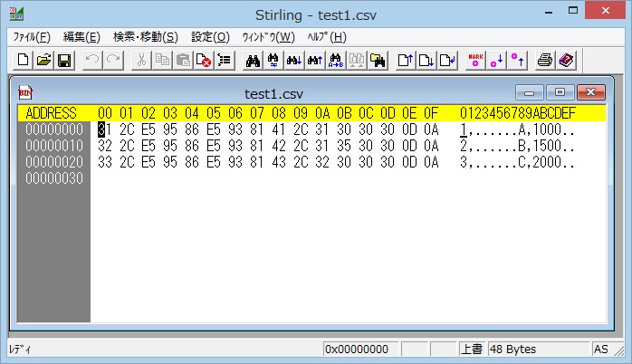Open the 検索・移動(S) menu
The image size is (632, 364).
coord(146,37)
